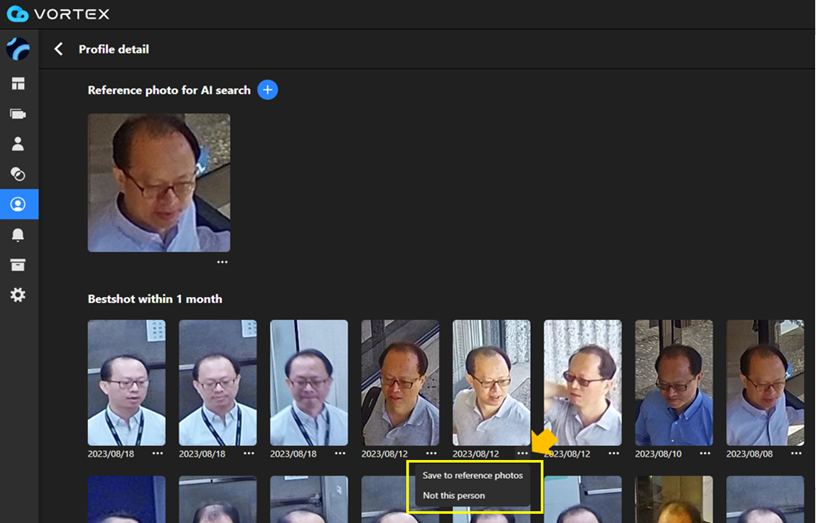Screen dimensions: 816x523
Task: Click the round account avatar atop the sidebar
Action: [18, 49]
